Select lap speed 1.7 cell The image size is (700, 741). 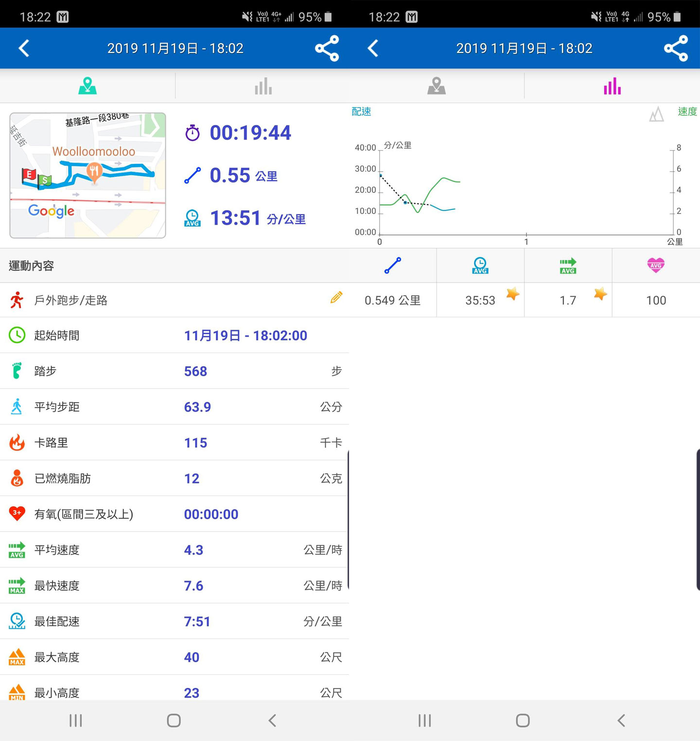568,300
